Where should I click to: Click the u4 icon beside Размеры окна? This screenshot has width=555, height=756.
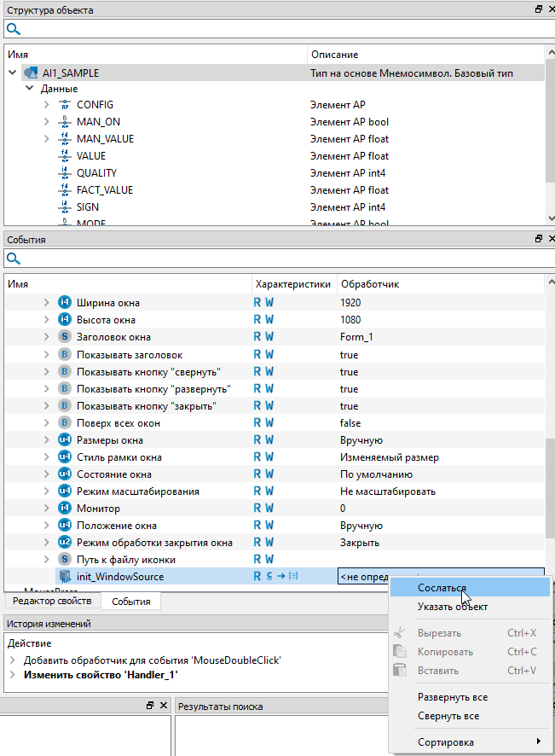pos(65,440)
